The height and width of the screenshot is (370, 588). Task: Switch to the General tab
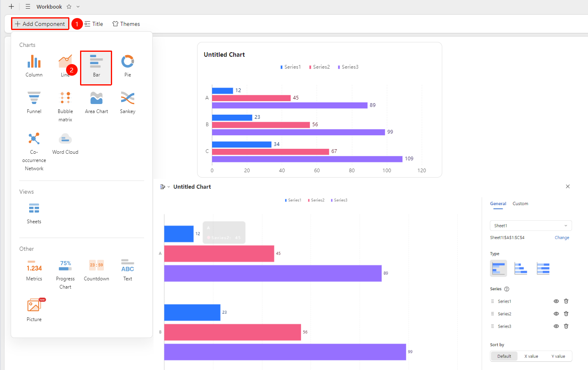pyautogui.click(x=498, y=203)
